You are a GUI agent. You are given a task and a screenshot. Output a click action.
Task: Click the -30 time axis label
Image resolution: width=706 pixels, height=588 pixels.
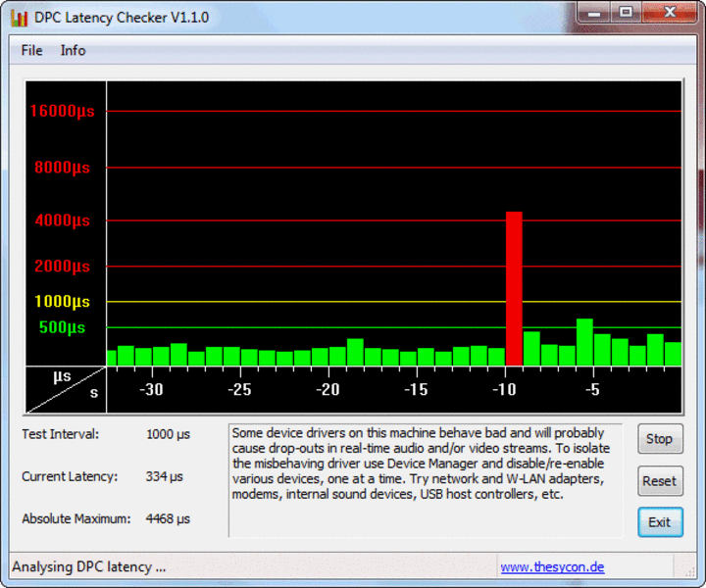click(151, 390)
